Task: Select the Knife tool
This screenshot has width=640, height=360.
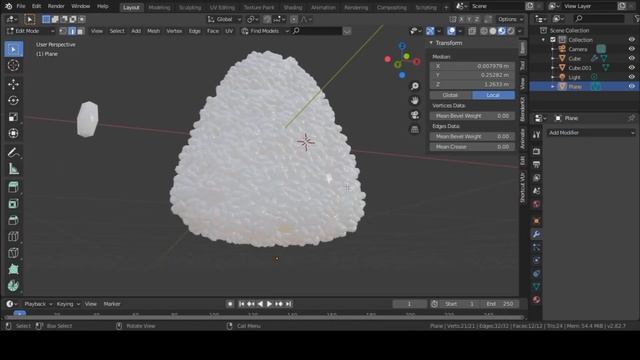Action: pos(13,253)
